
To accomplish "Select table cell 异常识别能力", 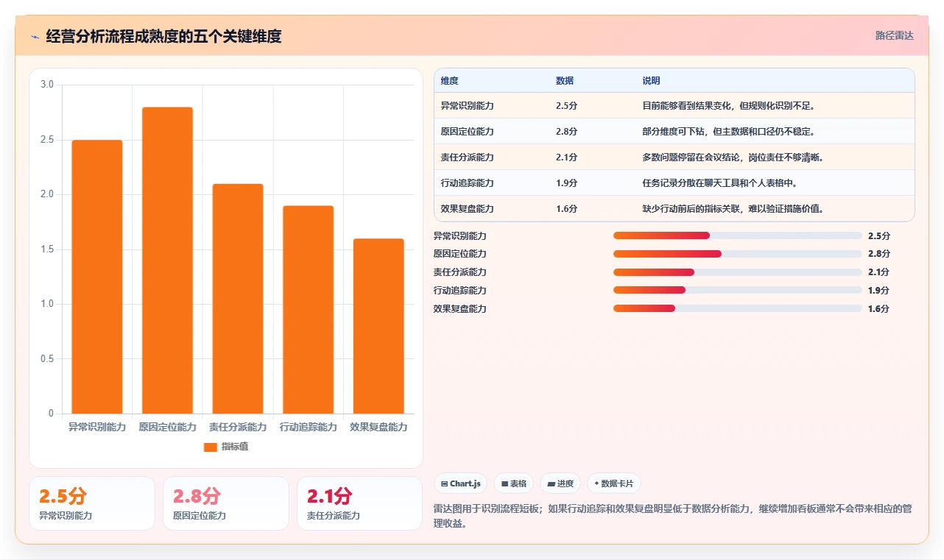I will pyautogui.click(x=467, y=106).
